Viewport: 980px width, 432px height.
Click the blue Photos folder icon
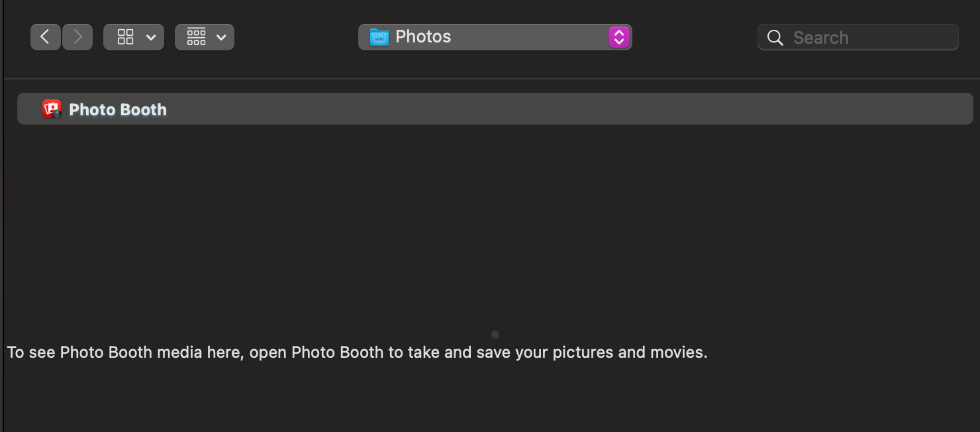tap(379, 37)
